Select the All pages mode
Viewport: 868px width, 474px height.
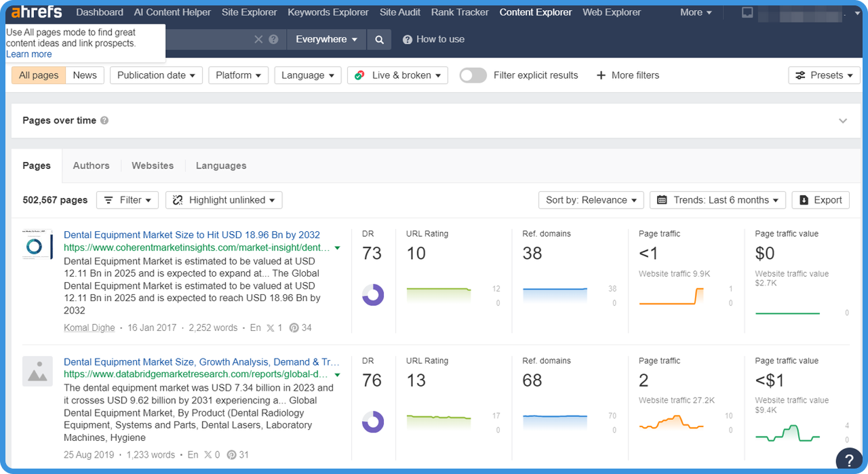39,75
